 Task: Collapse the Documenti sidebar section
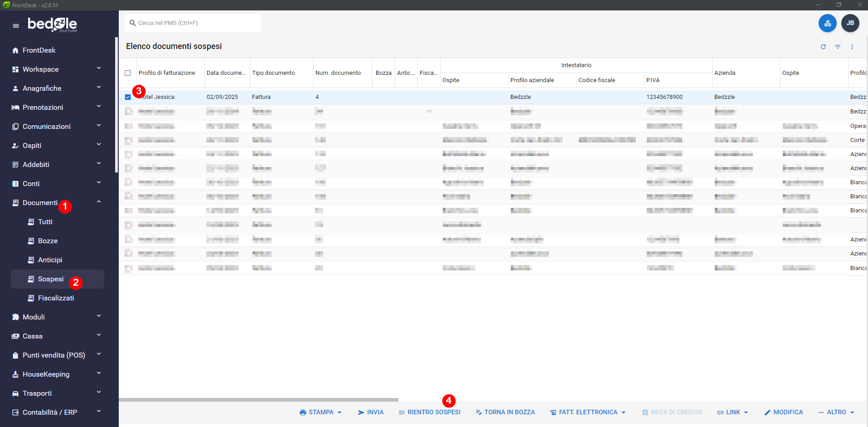coord(99,202)
